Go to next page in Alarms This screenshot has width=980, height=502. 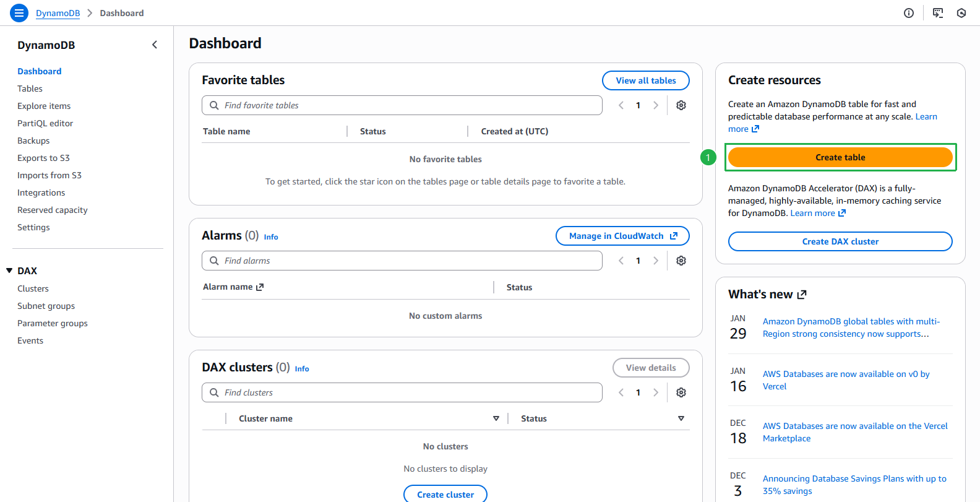coord(656,261)
